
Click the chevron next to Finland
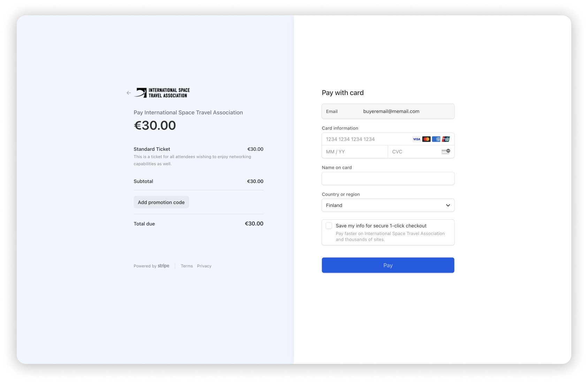(448, 205)
